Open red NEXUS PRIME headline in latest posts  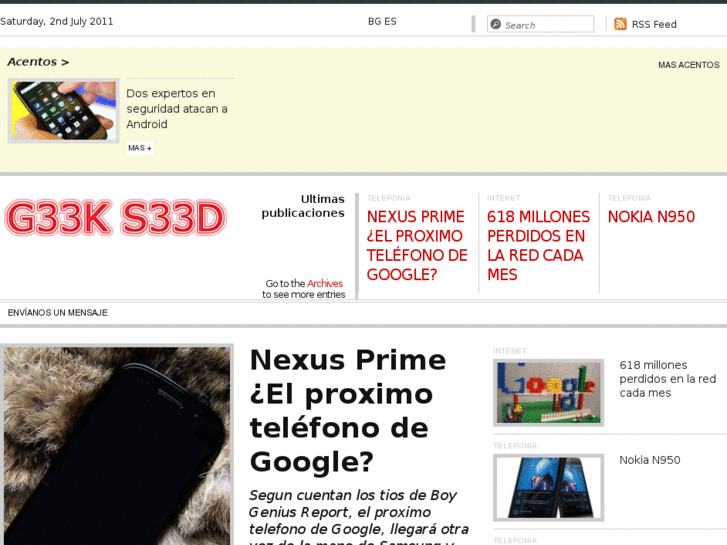point(417,245)
